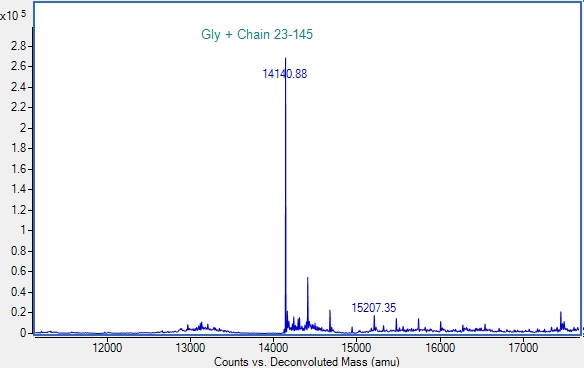Click the 1.6 y-axis tick label

tap(19, 169)
